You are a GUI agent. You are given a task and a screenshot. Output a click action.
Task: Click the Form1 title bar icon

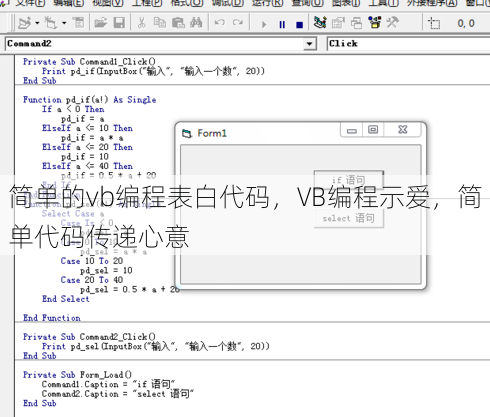tap(187, 134)
